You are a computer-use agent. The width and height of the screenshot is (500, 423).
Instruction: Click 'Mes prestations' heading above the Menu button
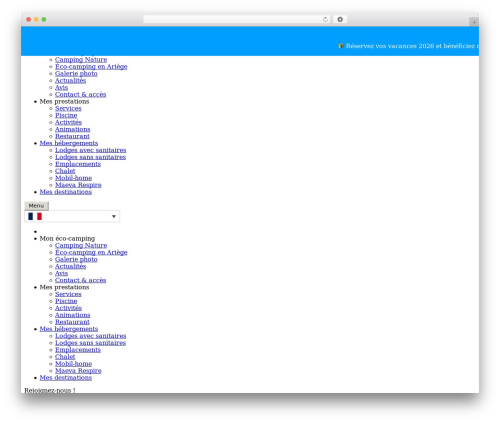point(64,101)
